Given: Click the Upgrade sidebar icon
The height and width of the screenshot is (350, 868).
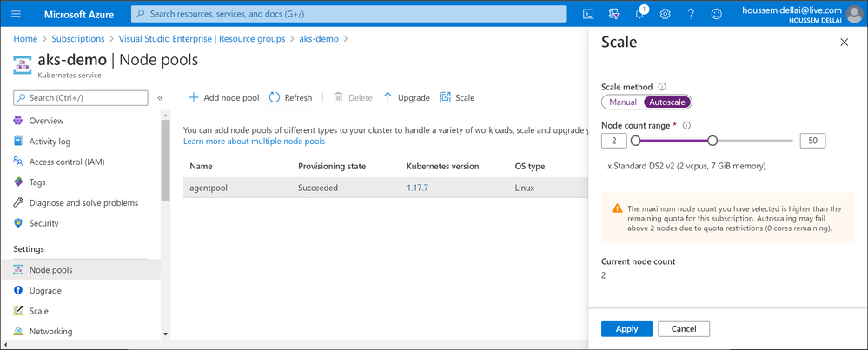Looking at the screenshot, I should [x=18, y=290].
